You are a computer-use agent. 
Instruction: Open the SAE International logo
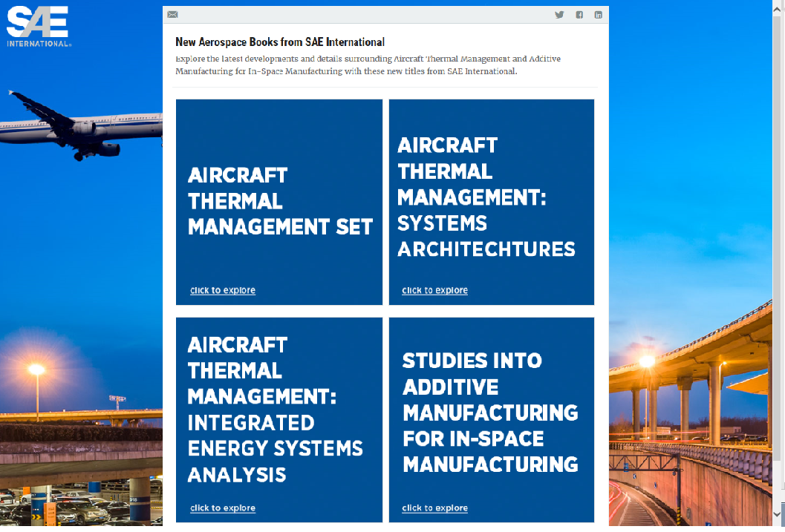pos(38,27)
